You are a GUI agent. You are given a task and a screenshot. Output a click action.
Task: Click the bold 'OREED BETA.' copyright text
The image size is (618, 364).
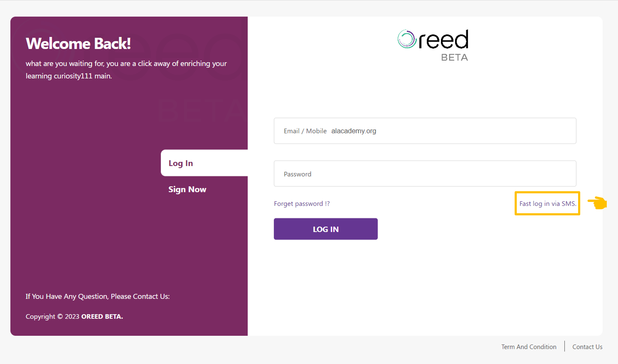coord(102,316)
